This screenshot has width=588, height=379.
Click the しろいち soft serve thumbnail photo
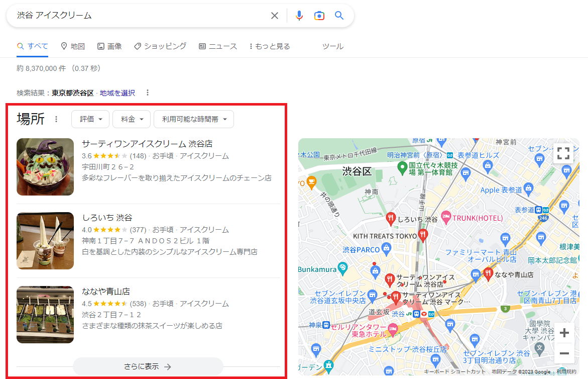[45, 241]
